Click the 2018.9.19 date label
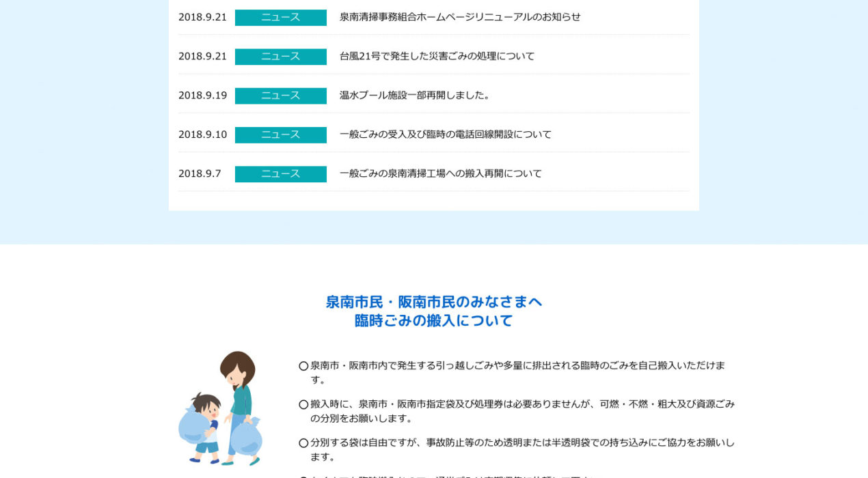 [x=202, y=96]
